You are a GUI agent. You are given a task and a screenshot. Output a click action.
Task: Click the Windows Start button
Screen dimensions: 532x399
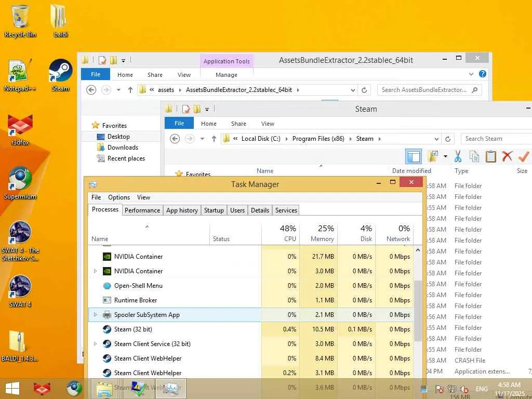(12, 389)
